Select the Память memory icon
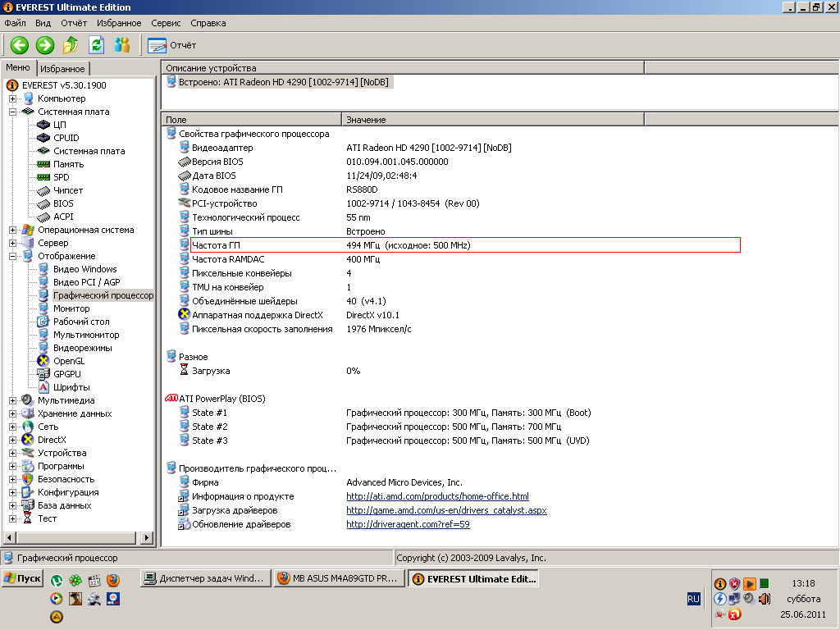This screenshot has height=630, width=840. tap(43, 164)
